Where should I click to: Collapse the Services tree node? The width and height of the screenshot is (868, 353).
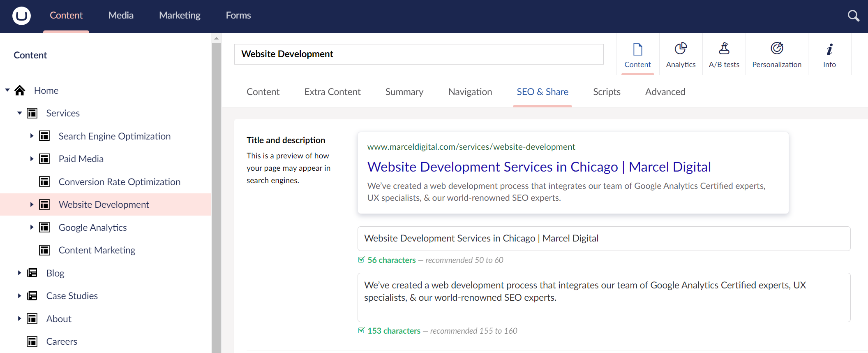19,113
